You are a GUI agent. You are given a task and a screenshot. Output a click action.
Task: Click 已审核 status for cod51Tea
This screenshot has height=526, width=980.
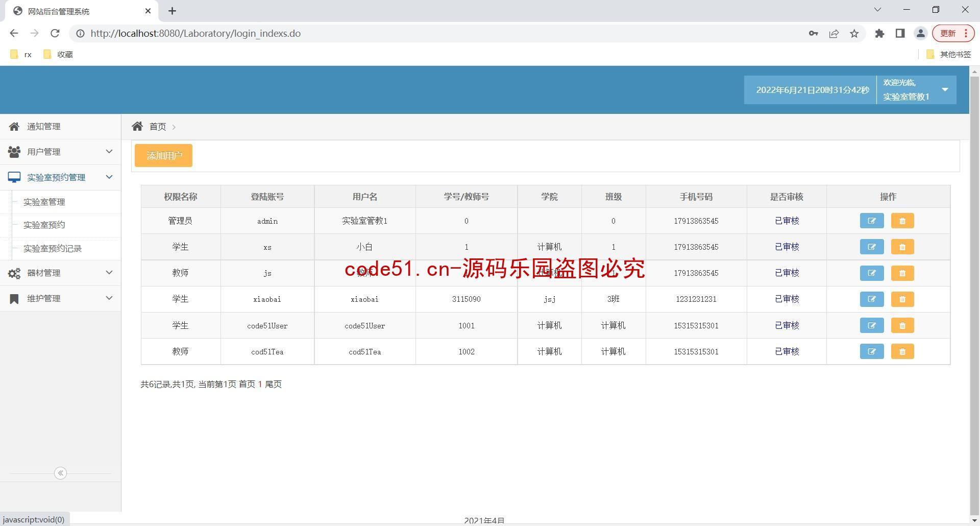tap(787, 352)
